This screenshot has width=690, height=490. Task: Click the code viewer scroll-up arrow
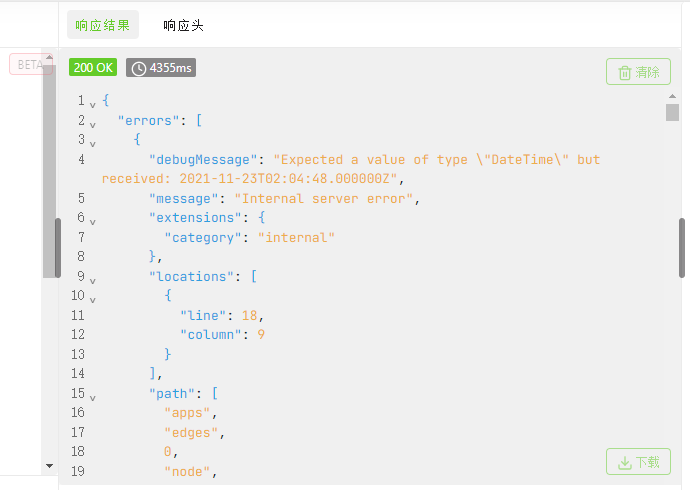coord(672,97)
